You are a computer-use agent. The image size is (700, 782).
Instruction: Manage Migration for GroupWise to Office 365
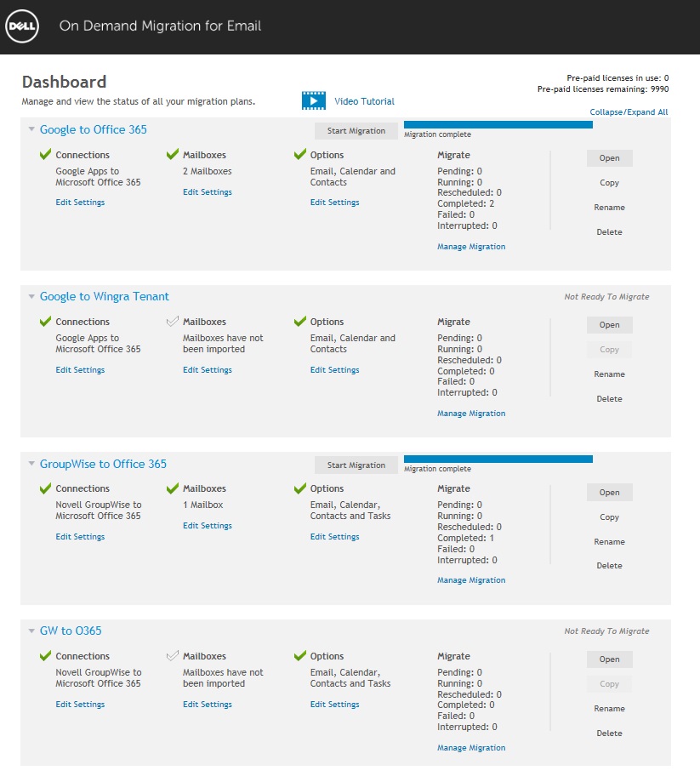[x=471, y=580]
